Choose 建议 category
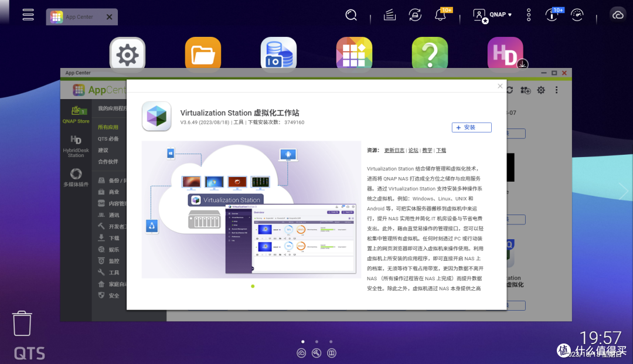 click(x=103, y=150)
